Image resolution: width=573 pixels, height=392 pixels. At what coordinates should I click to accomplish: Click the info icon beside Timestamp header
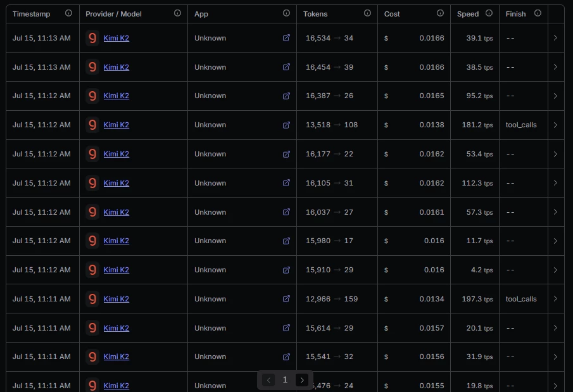68,13
